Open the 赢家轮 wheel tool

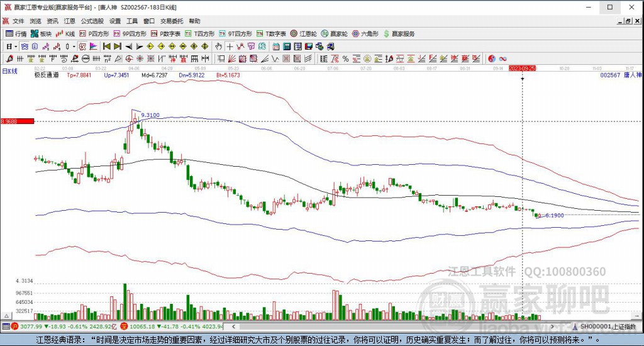[335, 34]
